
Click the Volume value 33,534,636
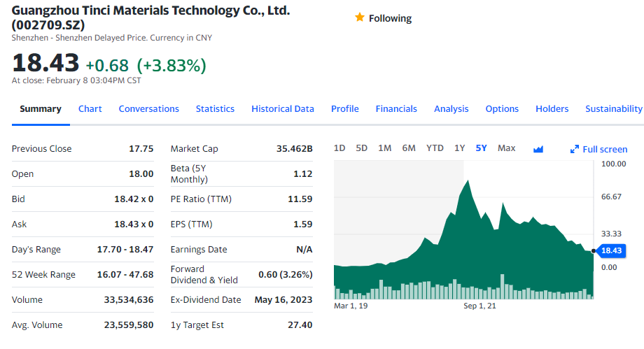coord(129,300)
